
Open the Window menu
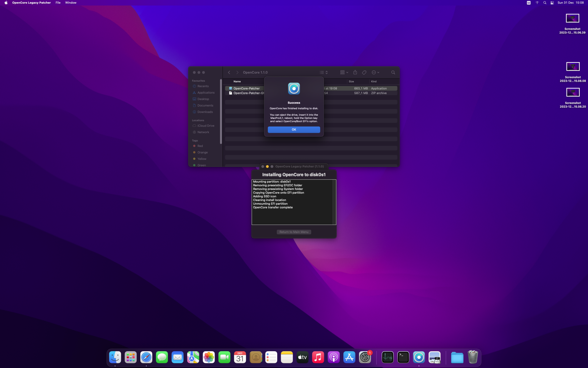(x=71, y=3)
